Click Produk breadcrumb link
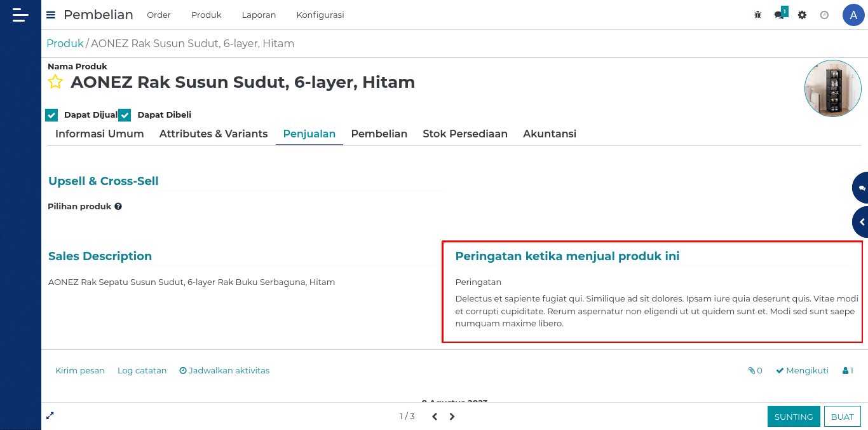Image resolution: width=868 pixels, height=430 pixels. point(65,44)
